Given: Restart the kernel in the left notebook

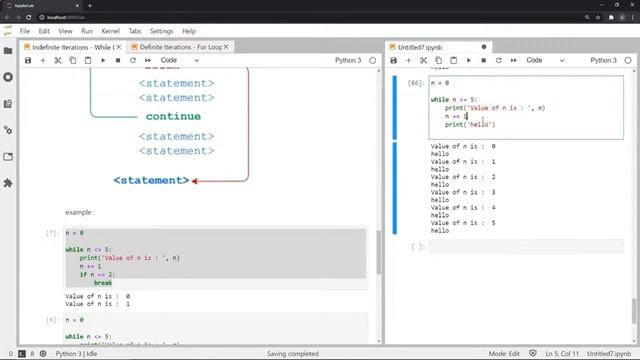Looking at the screenshot, I should tap(133, 60).
